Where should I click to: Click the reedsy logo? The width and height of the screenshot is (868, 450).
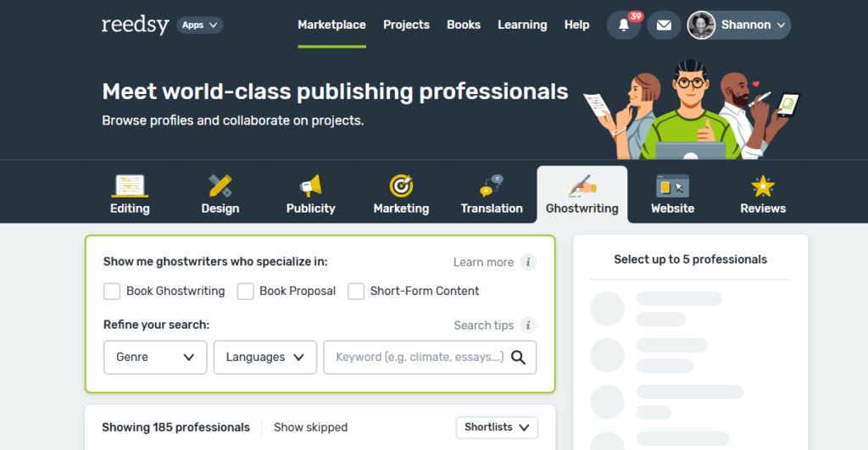coord(135,25)
